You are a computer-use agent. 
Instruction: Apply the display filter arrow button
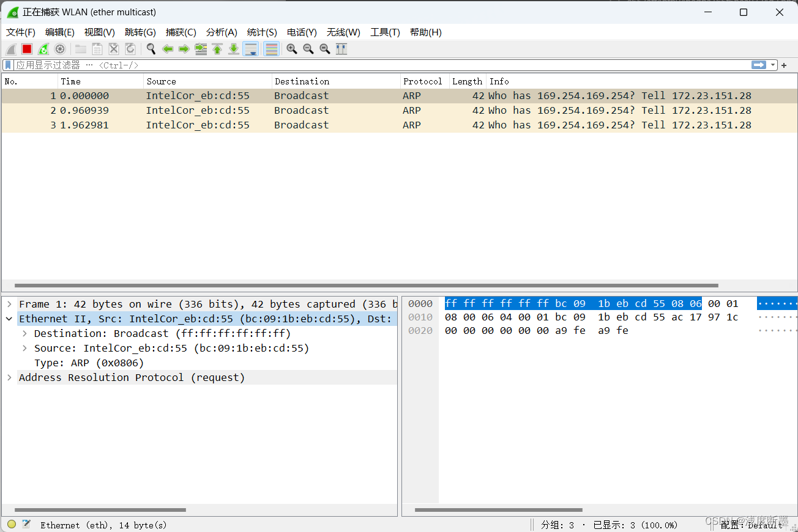(759, 65)
